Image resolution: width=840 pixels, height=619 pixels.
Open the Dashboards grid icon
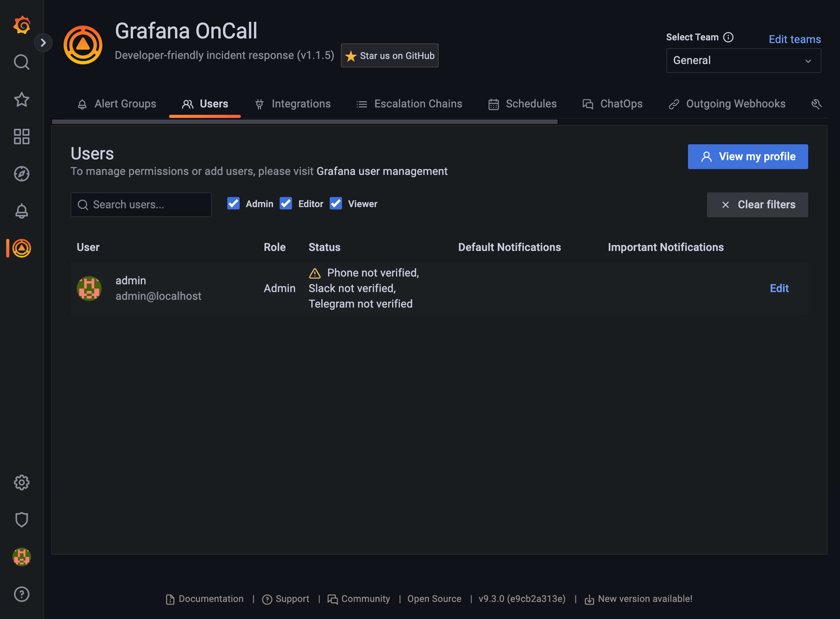click(x=22, y=137)
